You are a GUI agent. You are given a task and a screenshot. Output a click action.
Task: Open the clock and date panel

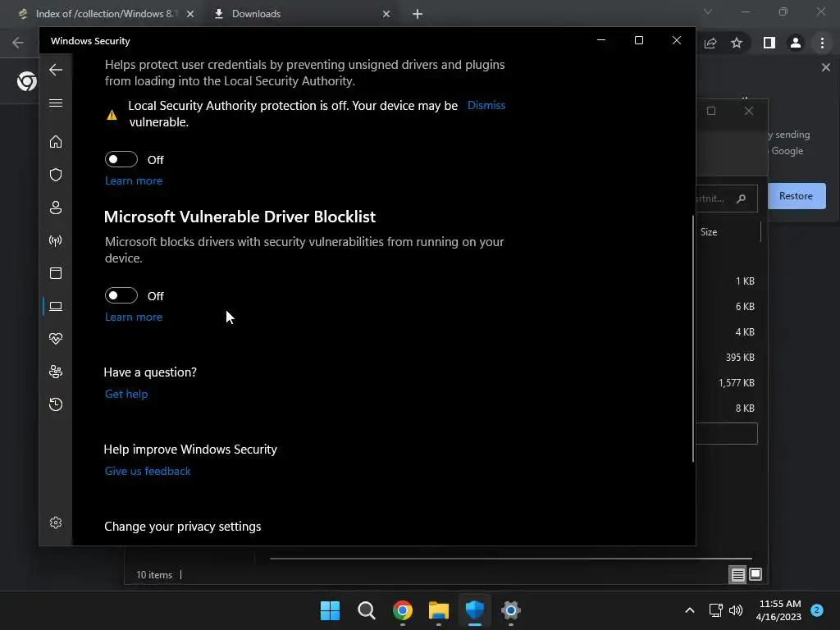click(779, 610)
